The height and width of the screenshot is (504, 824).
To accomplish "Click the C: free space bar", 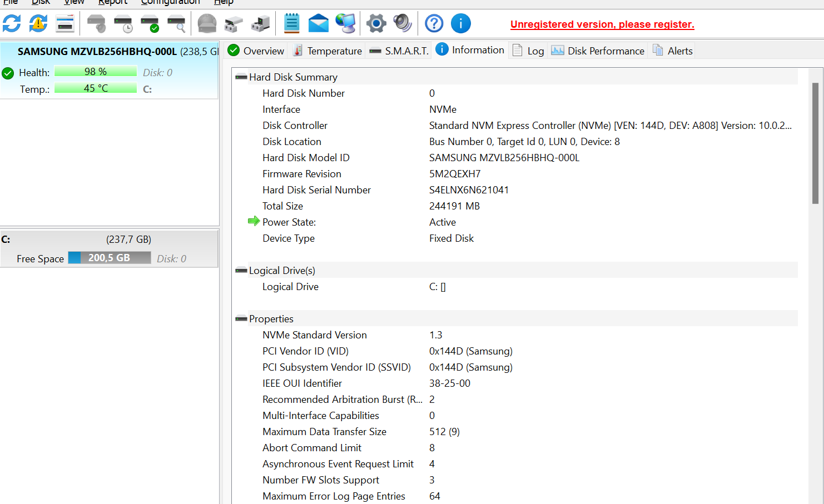I will (110, 258).
